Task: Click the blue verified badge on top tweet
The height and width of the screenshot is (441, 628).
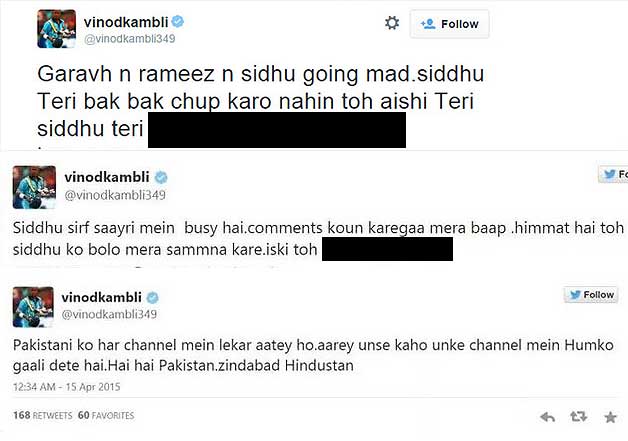Action: point(178,21)
